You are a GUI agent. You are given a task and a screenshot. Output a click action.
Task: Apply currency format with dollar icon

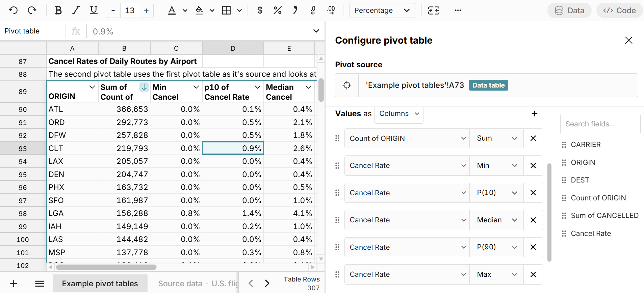(x=260, y=10)
